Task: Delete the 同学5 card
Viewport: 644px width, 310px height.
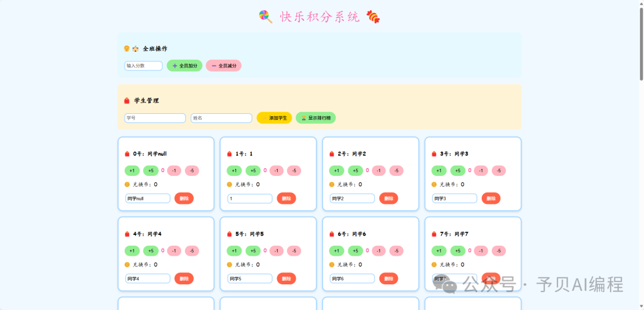Action: coord(286,278)
